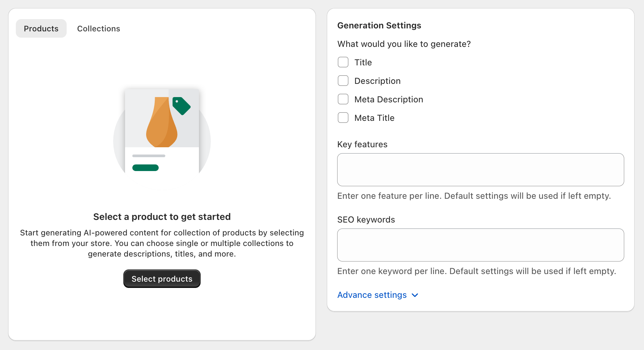Click the "Meta Description" option label

(389, 99)
